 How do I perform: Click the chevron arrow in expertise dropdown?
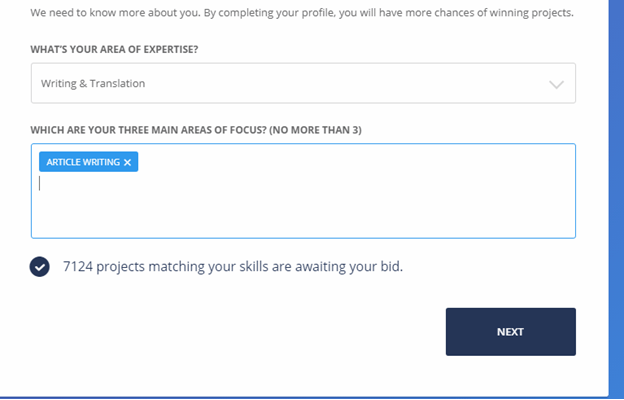pyautogui.click(x=556, y=84)
